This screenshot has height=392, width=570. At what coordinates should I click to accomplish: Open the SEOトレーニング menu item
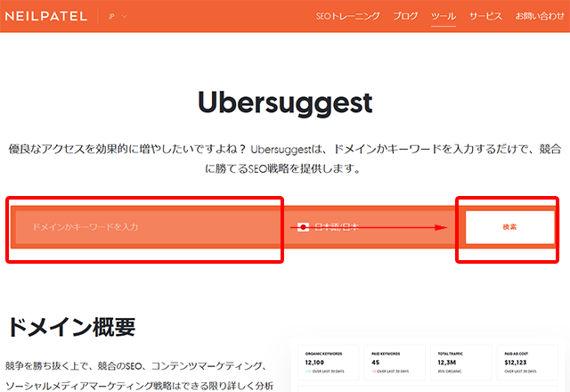(347, 16)
